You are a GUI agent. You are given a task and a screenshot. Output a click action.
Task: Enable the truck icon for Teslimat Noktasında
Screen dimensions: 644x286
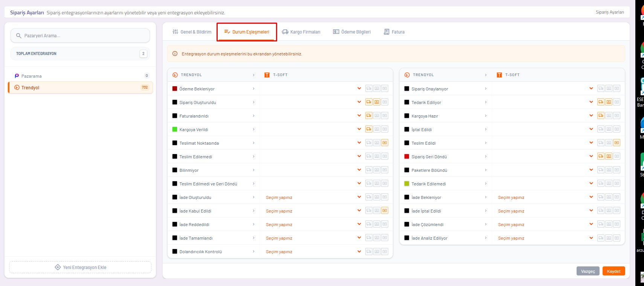(x=369, y=143)
